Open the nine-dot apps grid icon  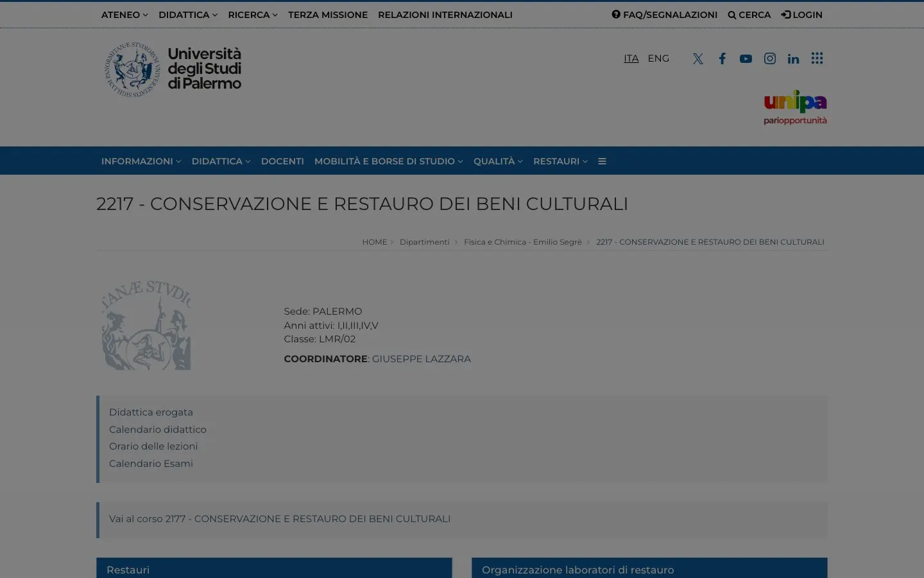click(x=817, y=58)
